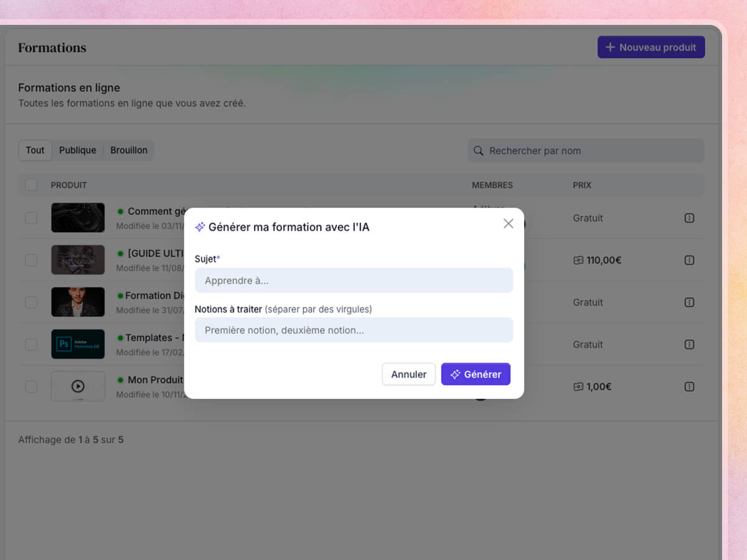Click the Notions à traiter input field
This screenshot has width=747, height=560.
tap(354, 330)
